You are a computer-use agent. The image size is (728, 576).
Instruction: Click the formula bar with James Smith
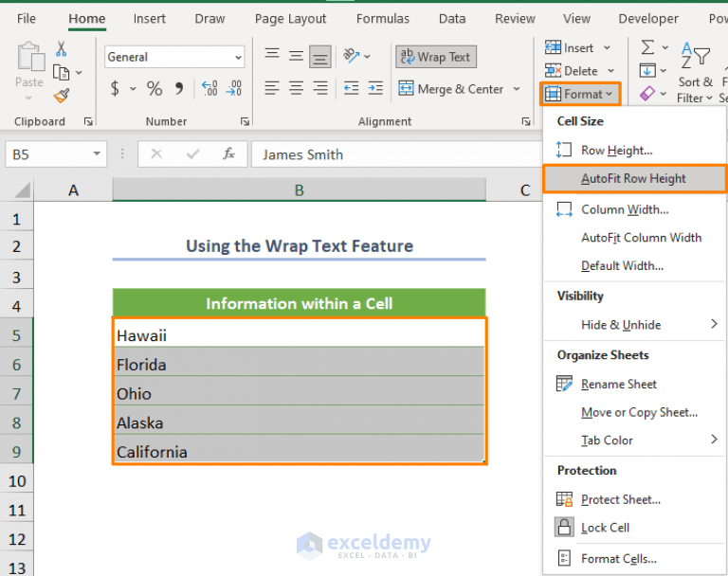tap(397, 154)
